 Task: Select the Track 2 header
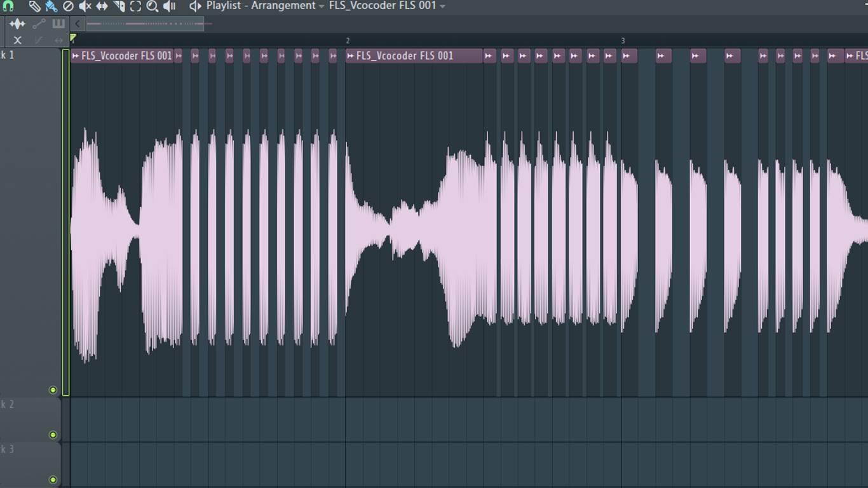tap(31, 420)
